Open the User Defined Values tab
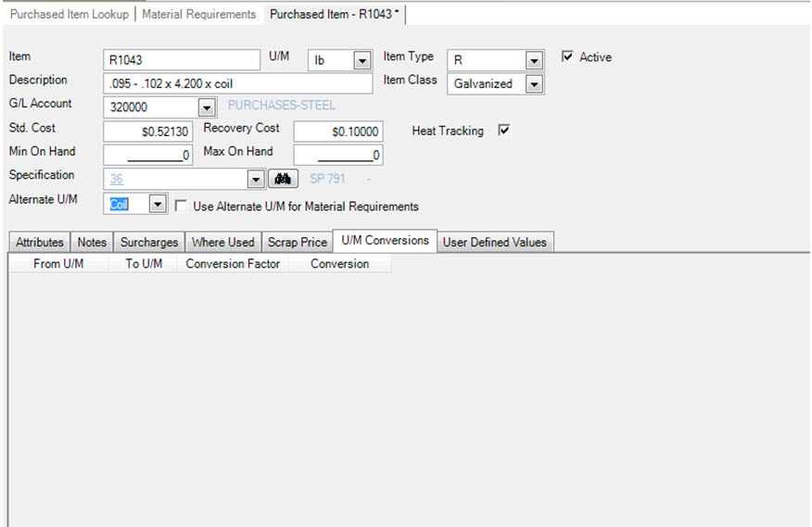This screenshot has width=812, height=527. (495, 243)
